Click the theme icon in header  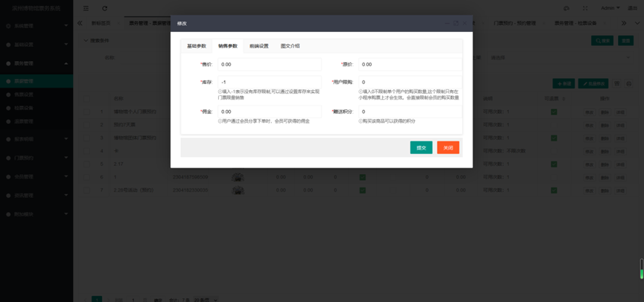[567, 8]
